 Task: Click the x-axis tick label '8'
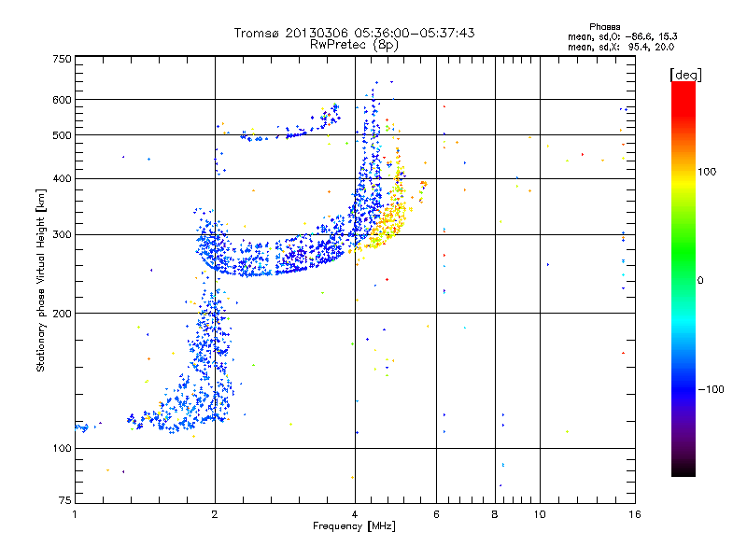pyautogui.click(x=495, y=514)
